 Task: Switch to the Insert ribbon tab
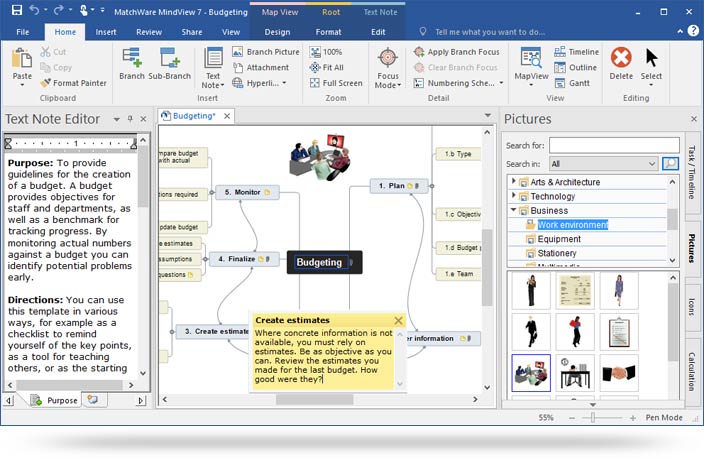106,32
